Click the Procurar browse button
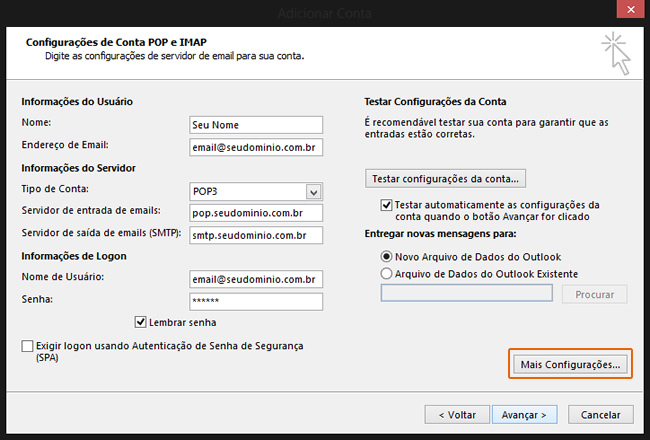 594,294
